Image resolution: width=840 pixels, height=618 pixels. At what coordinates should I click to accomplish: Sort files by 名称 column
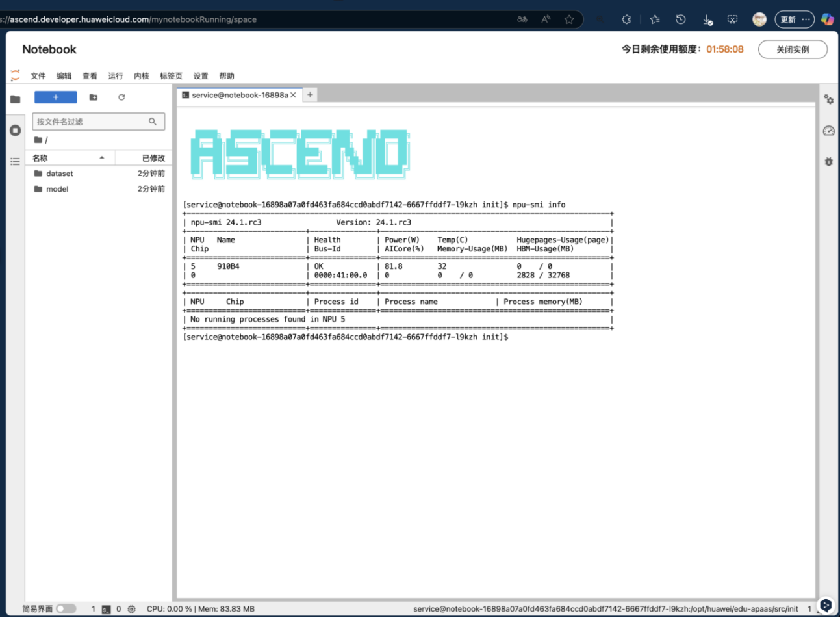tap(69, 158)
